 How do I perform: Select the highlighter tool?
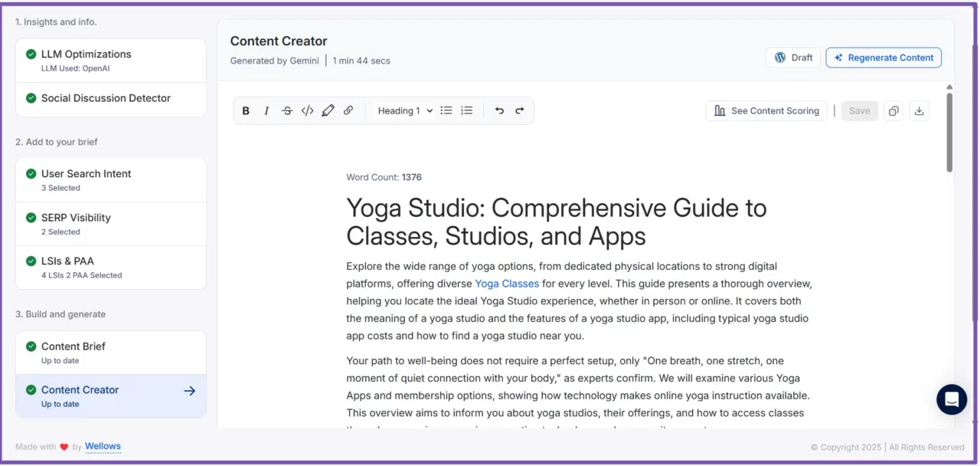point(328,110)
